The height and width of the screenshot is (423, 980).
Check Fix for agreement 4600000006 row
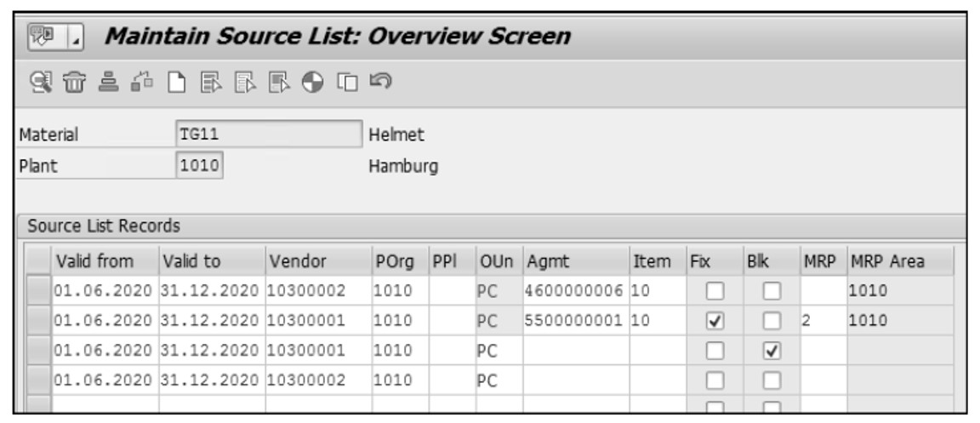click(x=715, y=291)
